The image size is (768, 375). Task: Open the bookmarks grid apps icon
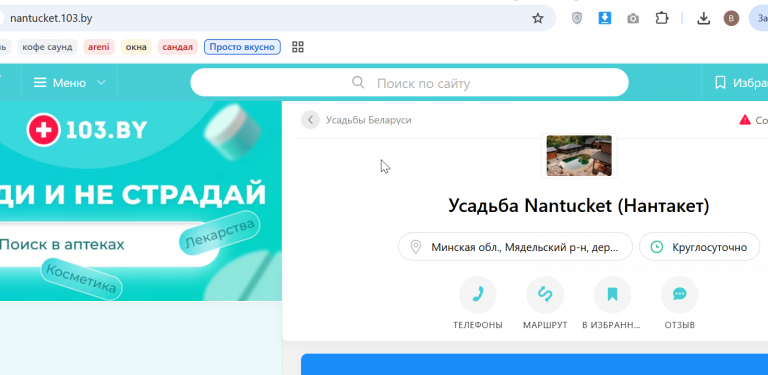click(298, 47)
